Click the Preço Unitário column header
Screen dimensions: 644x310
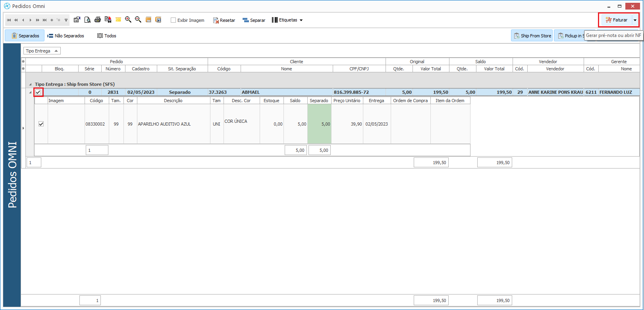click(347, 101)
